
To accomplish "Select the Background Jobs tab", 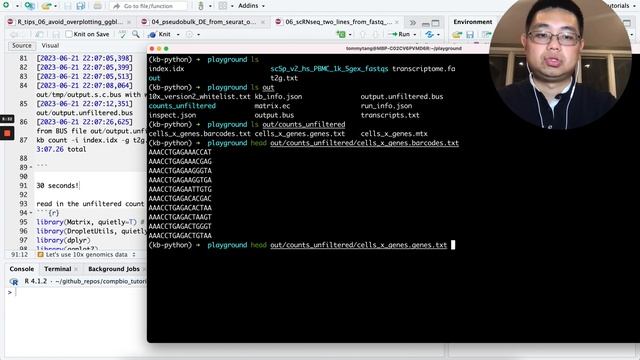I will pos(114,269).
